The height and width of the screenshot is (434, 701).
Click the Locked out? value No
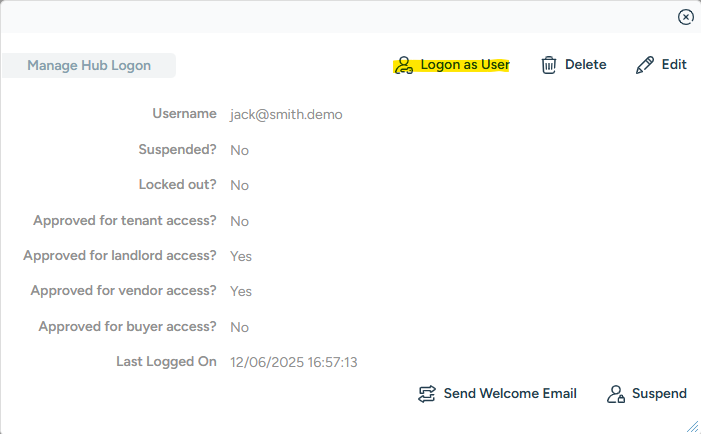pyautogui.click(x=239, y=185)
